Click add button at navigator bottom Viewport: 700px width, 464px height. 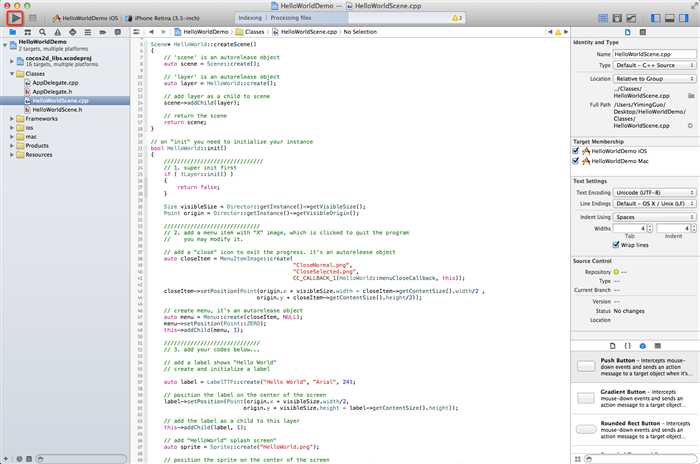[x=6, y=459]
